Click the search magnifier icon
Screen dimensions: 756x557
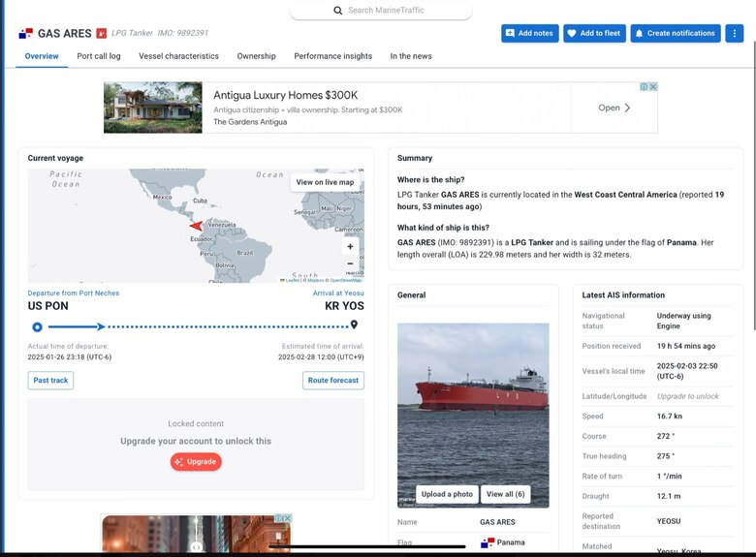(338, 10)
